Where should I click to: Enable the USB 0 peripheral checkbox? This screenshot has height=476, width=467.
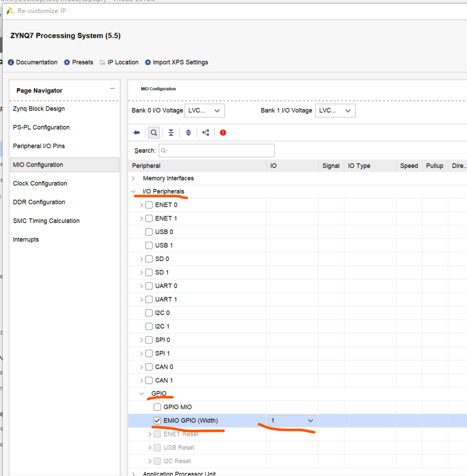pos(149,232)
